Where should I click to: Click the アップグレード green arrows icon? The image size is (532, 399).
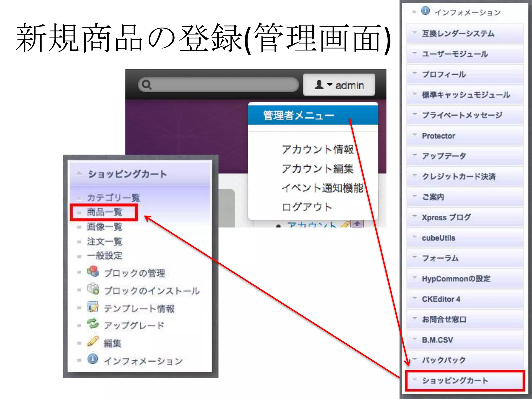93,324
